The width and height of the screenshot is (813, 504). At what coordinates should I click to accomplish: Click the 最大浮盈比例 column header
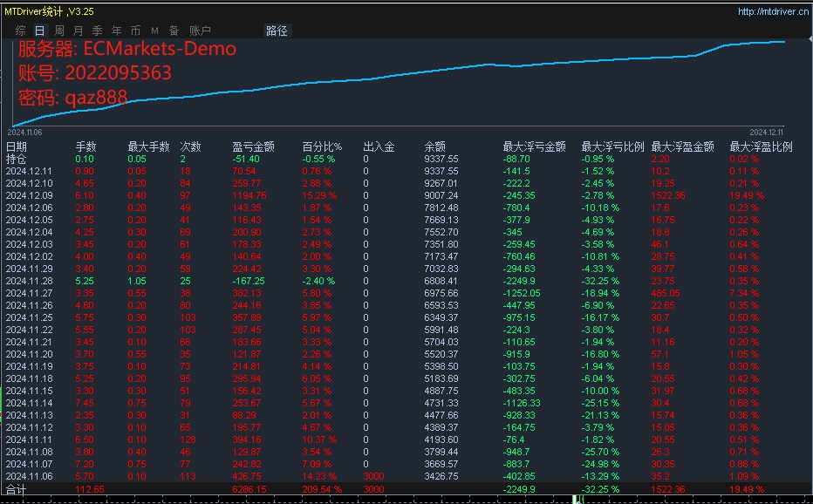(761, 146)
